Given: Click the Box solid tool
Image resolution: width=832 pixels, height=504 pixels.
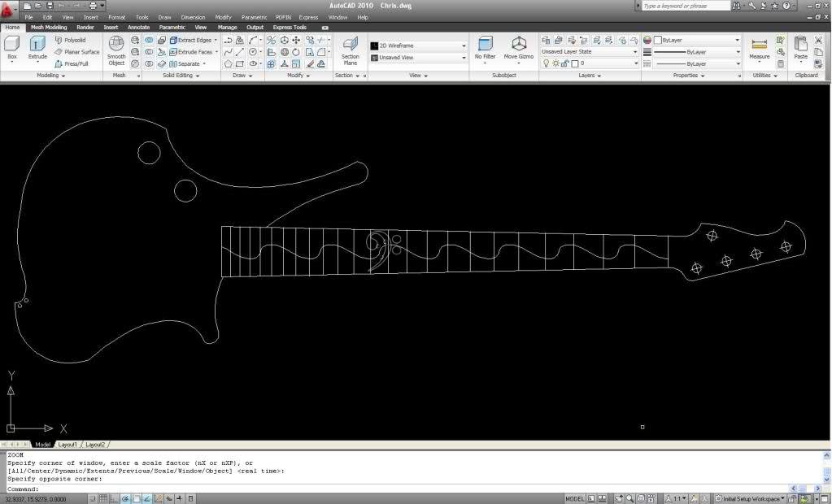Looking at the screenshot, I should click(x=11, y=48).
